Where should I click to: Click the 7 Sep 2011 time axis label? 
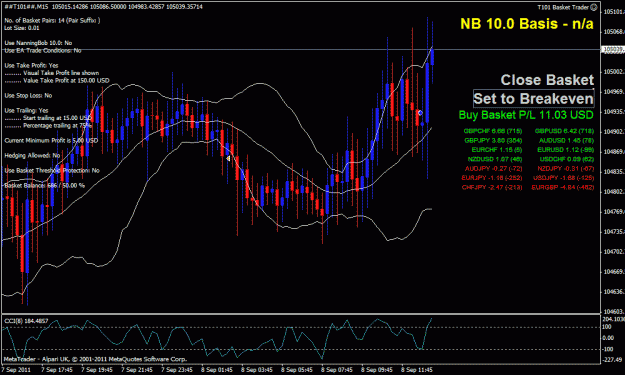point(16,369)
